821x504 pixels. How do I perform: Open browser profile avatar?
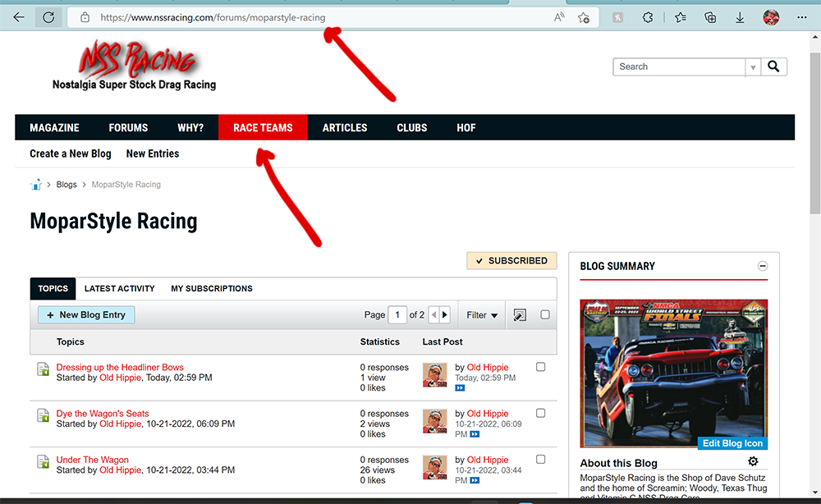pos(771,17)
